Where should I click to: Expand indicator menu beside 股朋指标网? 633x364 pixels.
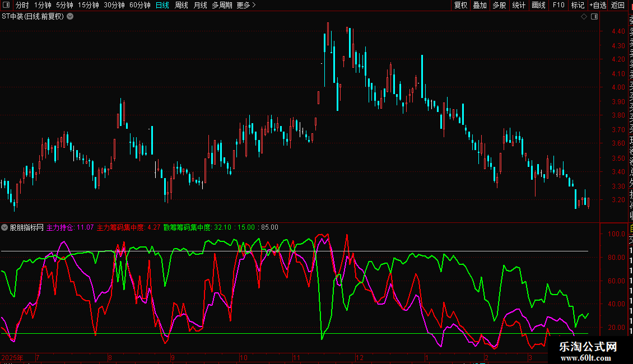click(x=4, y=227)
